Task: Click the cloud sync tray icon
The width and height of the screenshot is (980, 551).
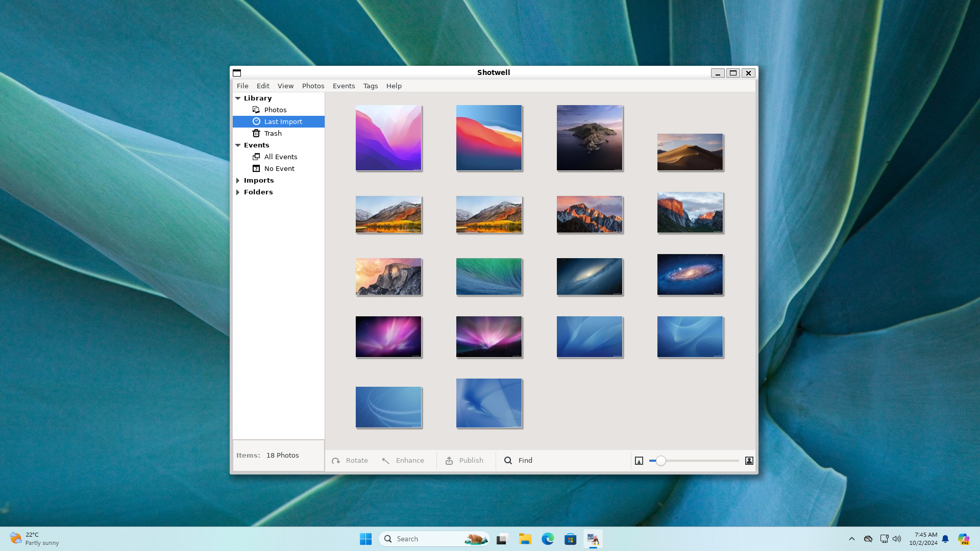Action: 868,539
